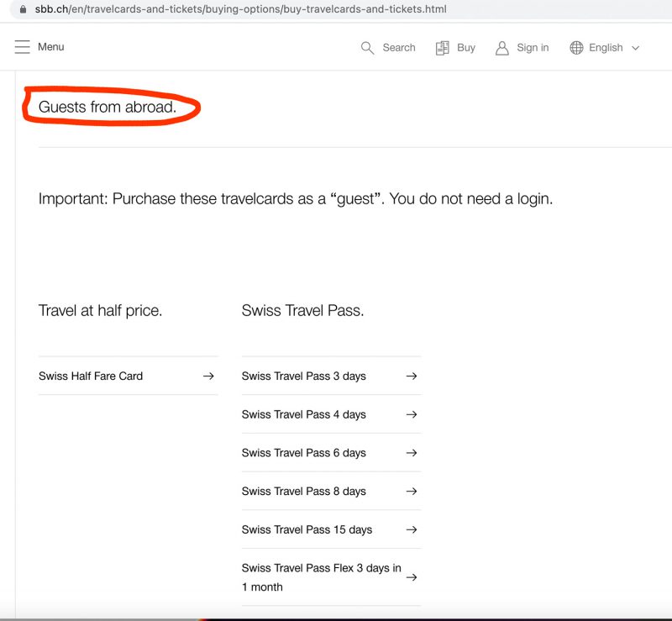Click arrow next to Swiss Half Fare Card
The height and width of the screenshot is (621, 672).
pyautogui.click(x=208, y=376)
